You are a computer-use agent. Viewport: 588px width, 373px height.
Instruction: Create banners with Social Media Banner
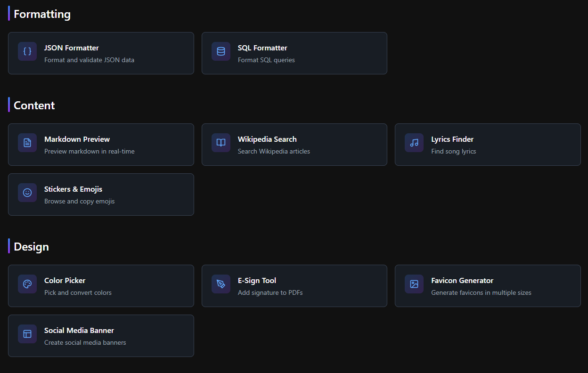[x=101, y=336]
